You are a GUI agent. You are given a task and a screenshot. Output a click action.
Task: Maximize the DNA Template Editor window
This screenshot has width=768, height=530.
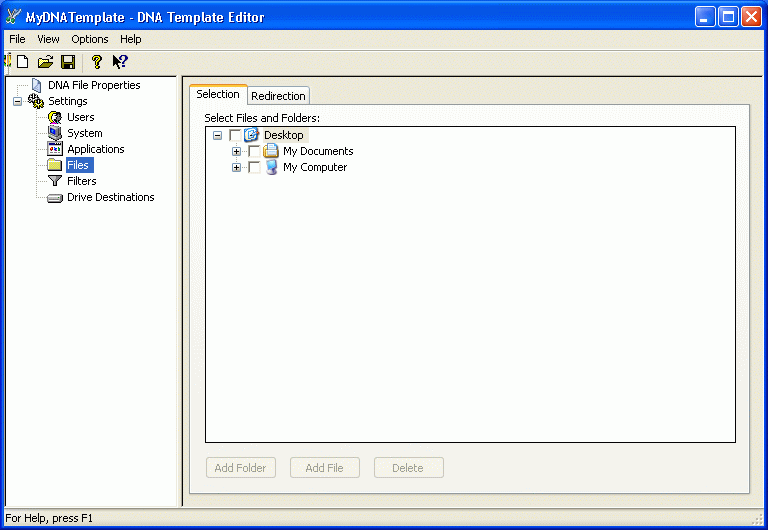[728, 17]
